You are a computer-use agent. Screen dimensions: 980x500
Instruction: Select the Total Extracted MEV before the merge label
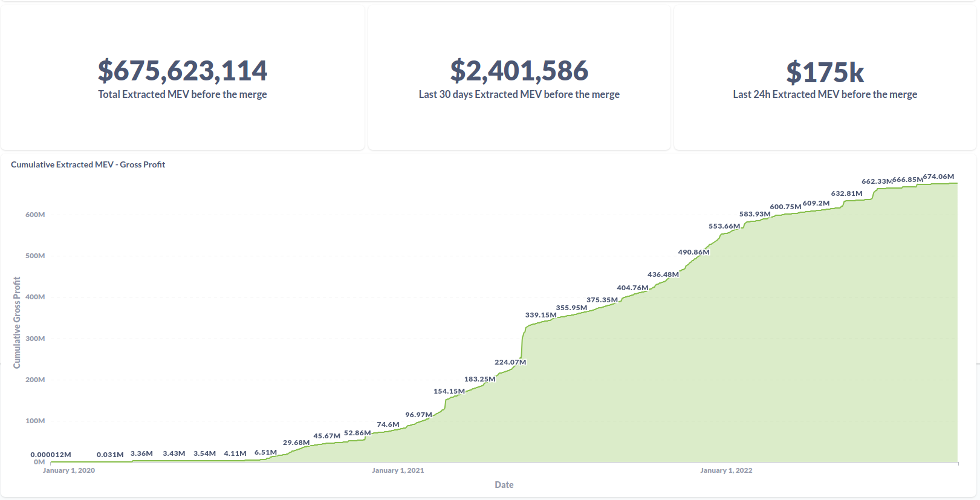[x=183, y=94]
